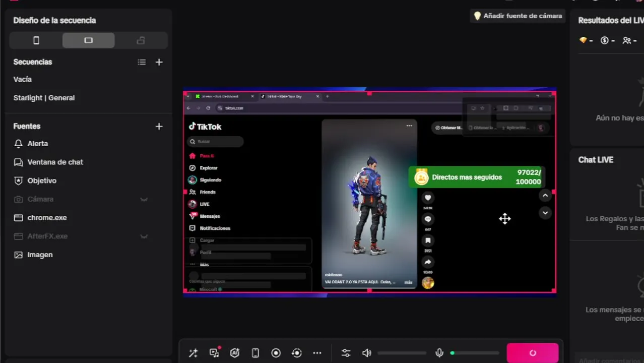Select the dual layout lock button
The image size is (644, 363).
pyautogui.click(x=141, y=40)
